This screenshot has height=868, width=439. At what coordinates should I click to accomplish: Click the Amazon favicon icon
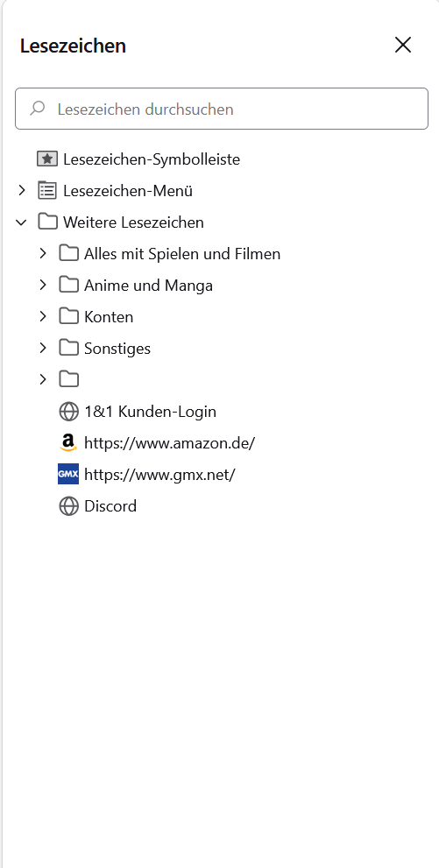point(68,443)
